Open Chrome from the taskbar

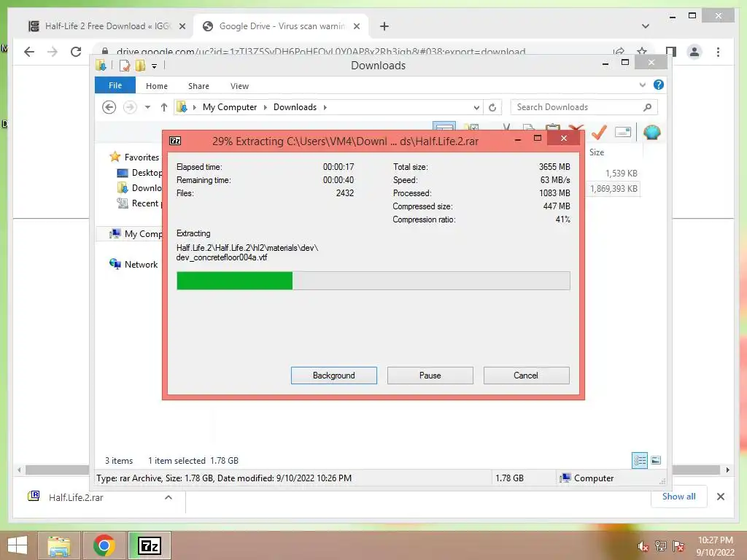click(x=104, y=545)
